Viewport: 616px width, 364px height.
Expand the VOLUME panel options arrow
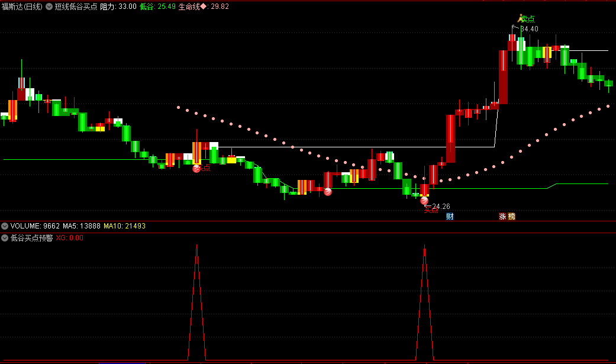pos(5,226)
